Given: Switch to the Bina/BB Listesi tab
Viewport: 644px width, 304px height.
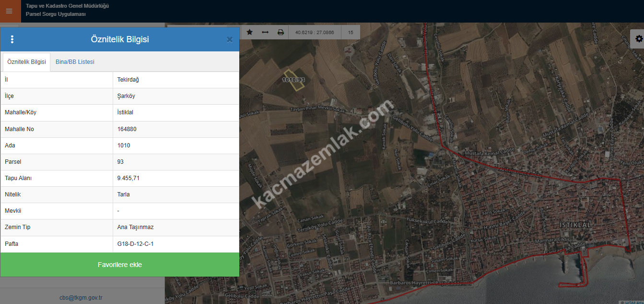Looking at the screenshot, I should (x=75, y=62).
